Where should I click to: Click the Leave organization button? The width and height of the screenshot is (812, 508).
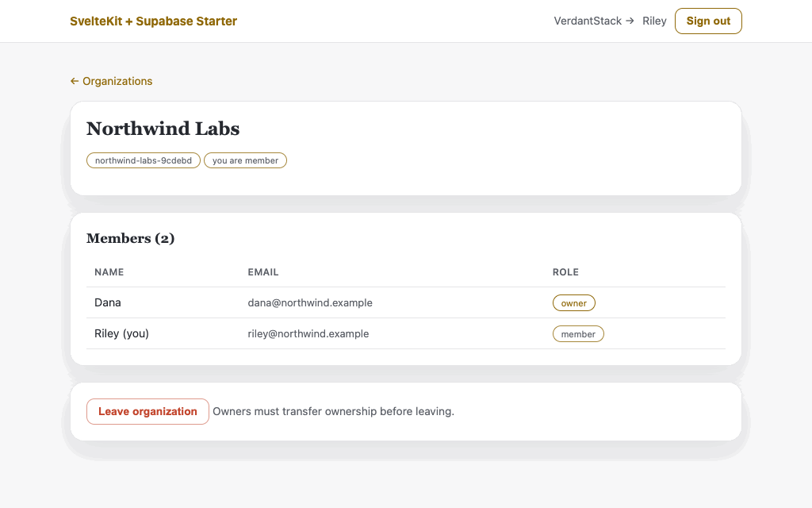147,412
